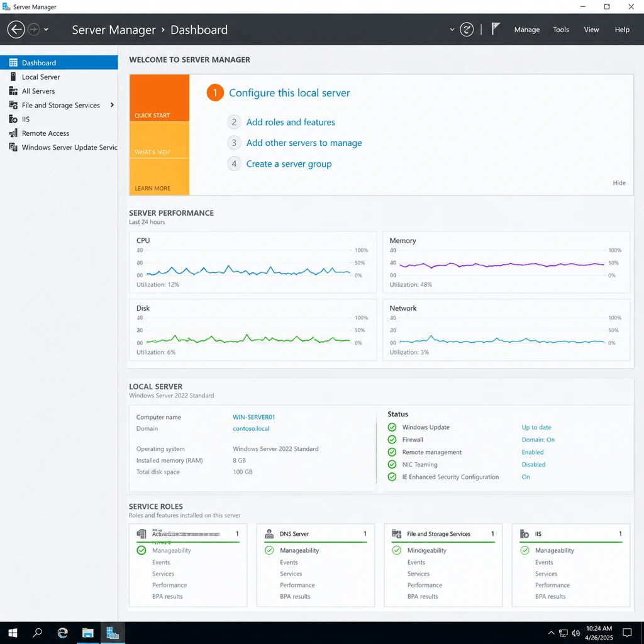Open the dropdown arrow beside refresh
Image resolution: width=644 pixels, height=644 pixels.
[x=452, y=30]
